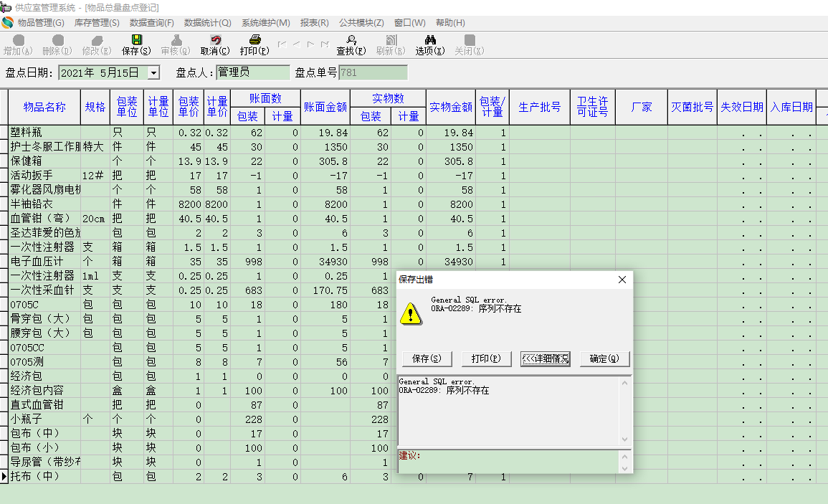828x504 pixels.
Task: Click the 盘点人 input field
Action: (x=253, y=72)
